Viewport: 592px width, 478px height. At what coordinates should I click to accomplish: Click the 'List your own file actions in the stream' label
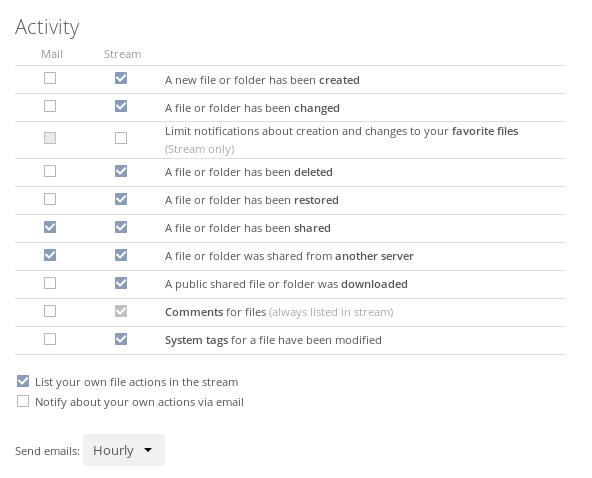pyautogui.click(x=137, y=382)
